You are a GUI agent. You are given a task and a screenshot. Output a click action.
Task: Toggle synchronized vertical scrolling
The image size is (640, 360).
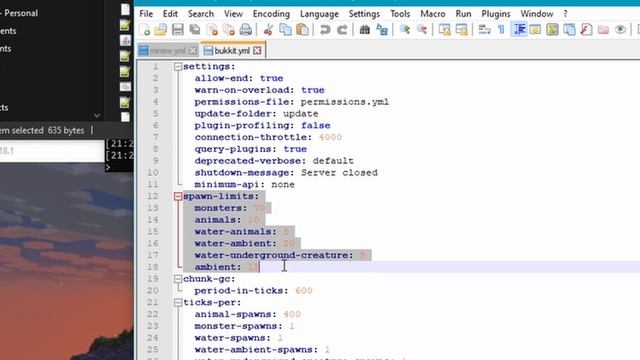[x=444, y=29]
